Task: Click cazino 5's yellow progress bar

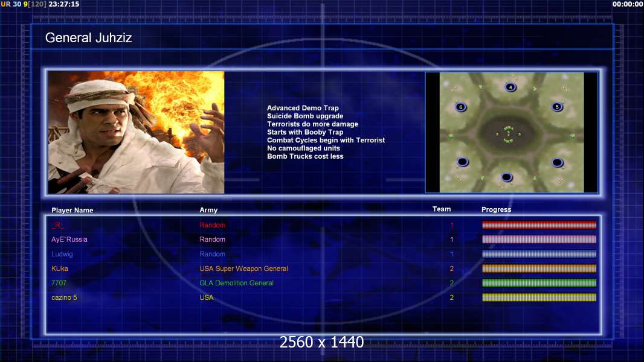Action: (x=539, y=297)
